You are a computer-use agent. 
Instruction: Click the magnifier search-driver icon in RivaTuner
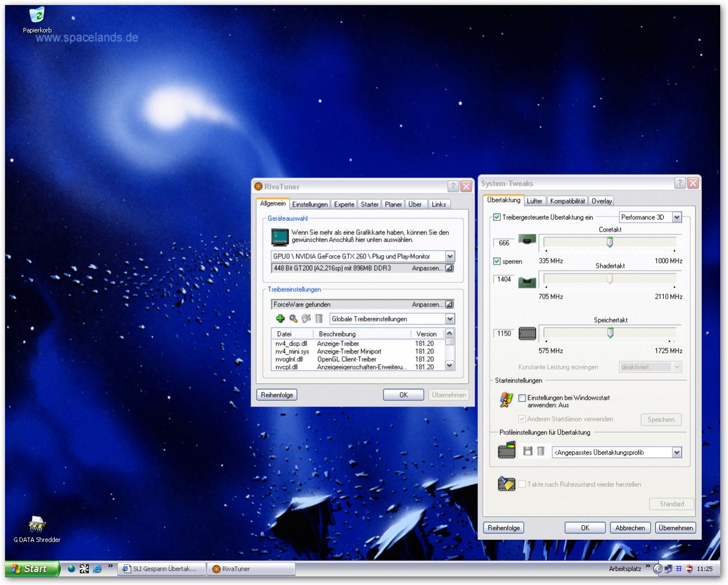[294, 319]
